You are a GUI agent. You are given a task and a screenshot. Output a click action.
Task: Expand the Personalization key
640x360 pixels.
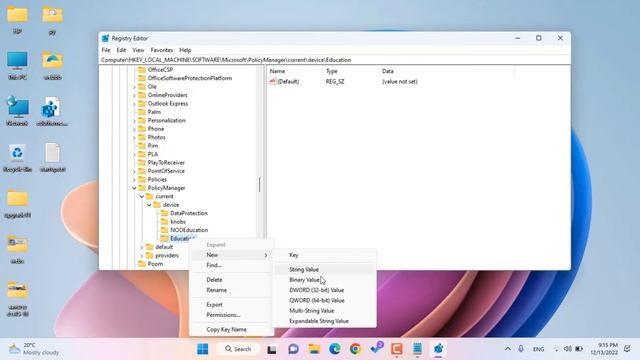[x=134, y=120]
